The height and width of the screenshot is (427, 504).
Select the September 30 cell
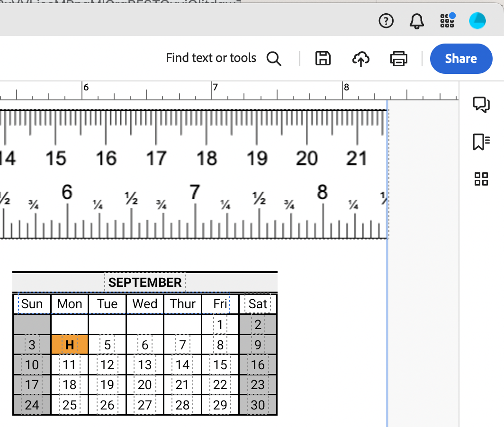coord(258,405)
